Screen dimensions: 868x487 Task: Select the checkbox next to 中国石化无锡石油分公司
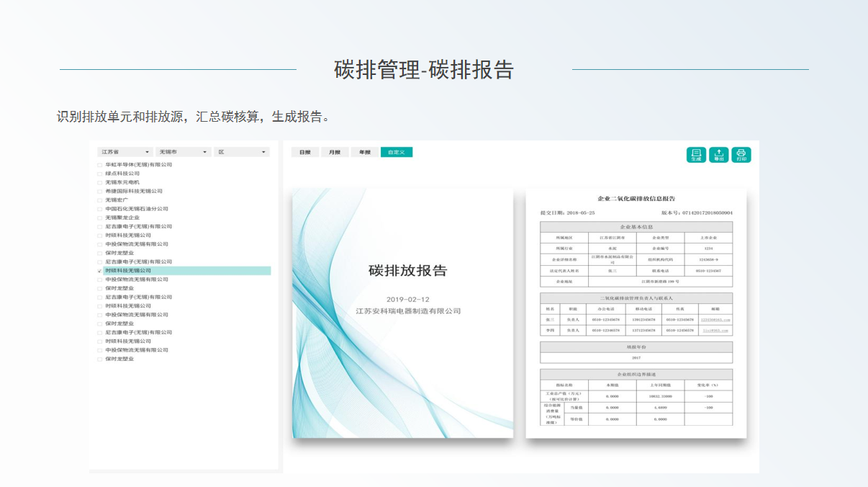coord(100,209)
